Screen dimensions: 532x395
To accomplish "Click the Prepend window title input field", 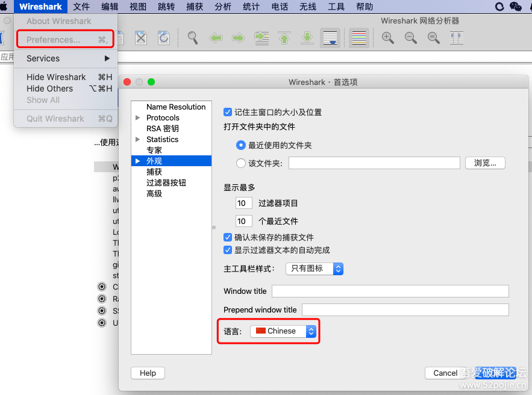I will (405, 309).
